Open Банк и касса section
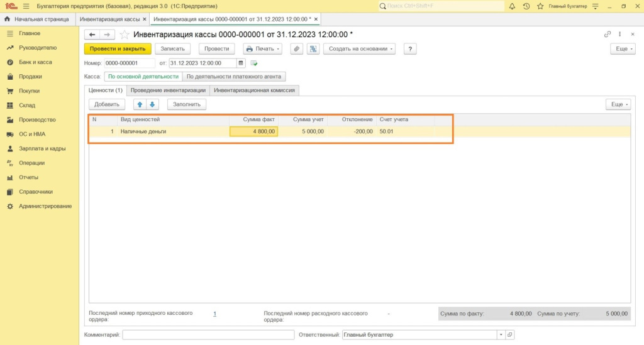Screen dimensions: 644x345 point(35,62)
